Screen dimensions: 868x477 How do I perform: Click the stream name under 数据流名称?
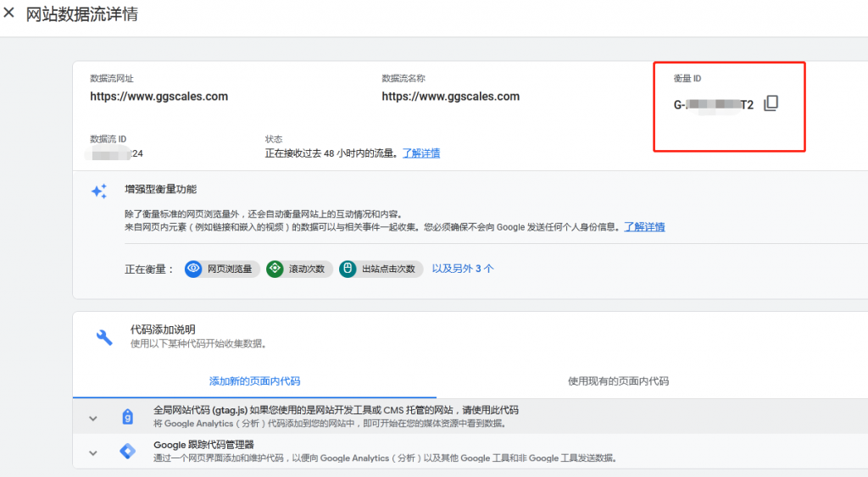click(x=451, y=97)
